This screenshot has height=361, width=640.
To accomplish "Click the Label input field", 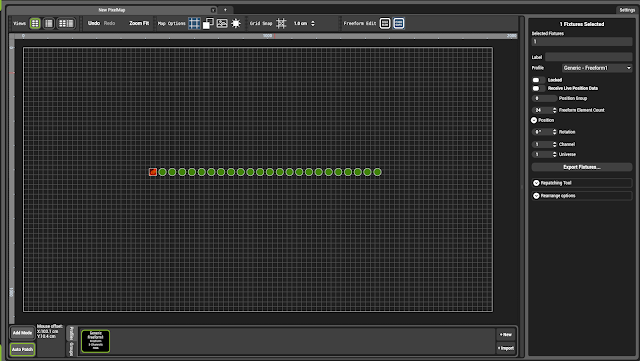I will point(589,57).
